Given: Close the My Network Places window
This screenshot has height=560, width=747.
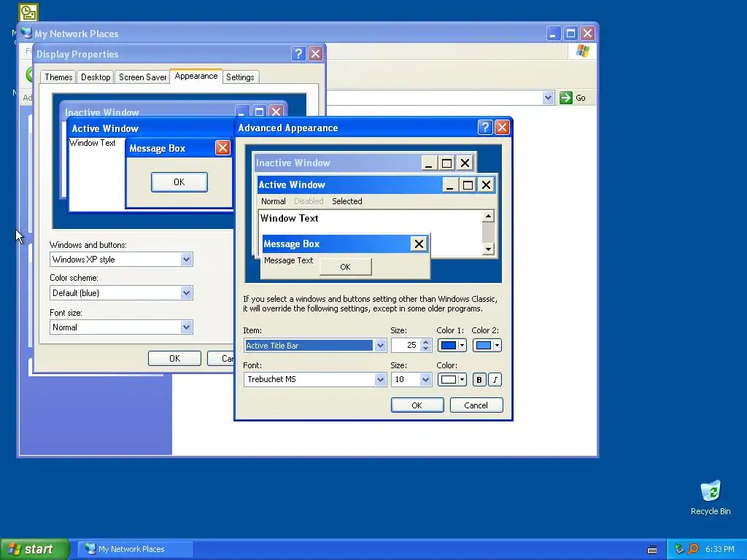Looking at the screenshot, I should (587, 34).
